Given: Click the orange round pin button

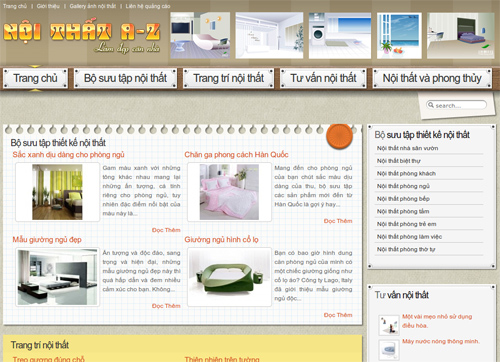Looking at the screenshot, I should point(339,136).
